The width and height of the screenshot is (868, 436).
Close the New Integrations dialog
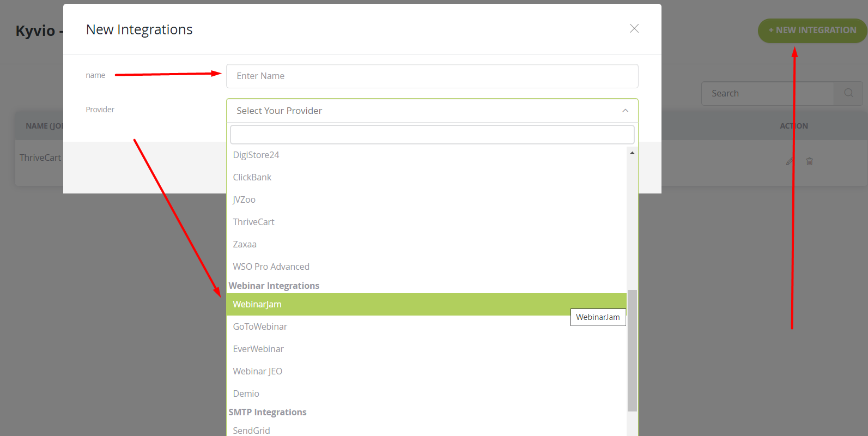[634, 28]
